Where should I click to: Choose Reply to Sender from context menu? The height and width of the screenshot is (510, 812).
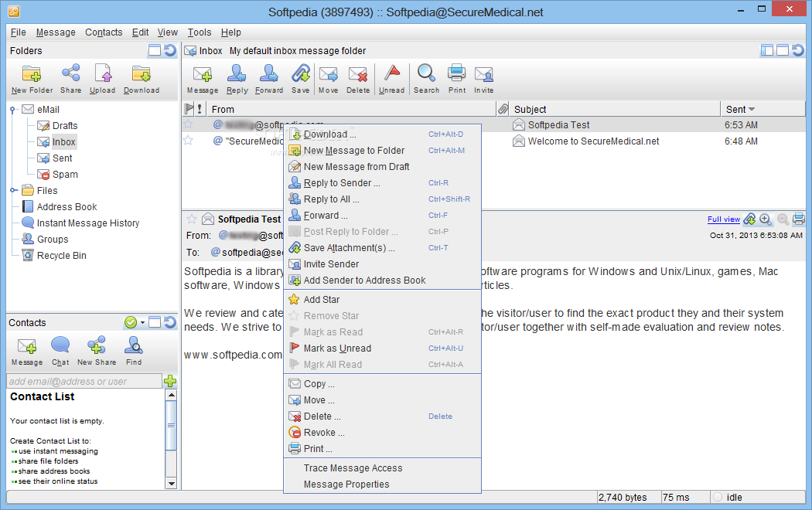[x=382, y=182]
